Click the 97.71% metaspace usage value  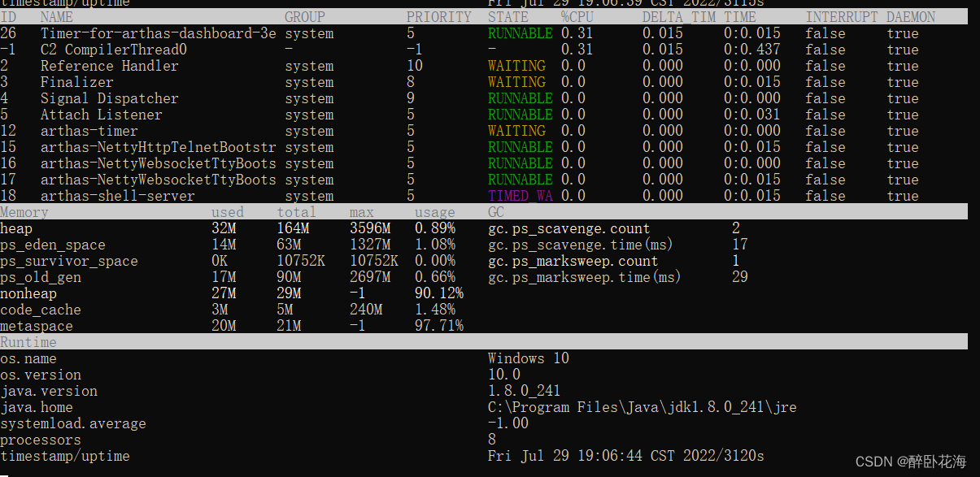tap(439, 326)
